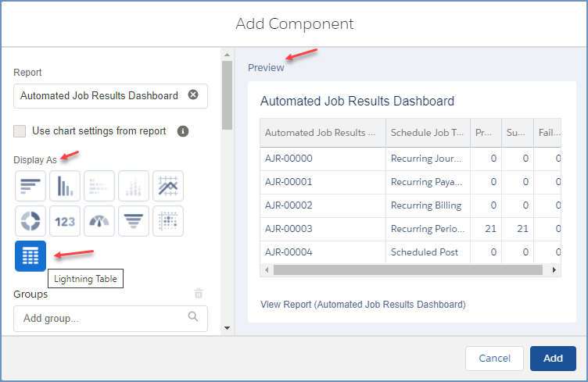Select the line chart display type
This screenshot has height=382, width=588.
click(x=168, y=186)
